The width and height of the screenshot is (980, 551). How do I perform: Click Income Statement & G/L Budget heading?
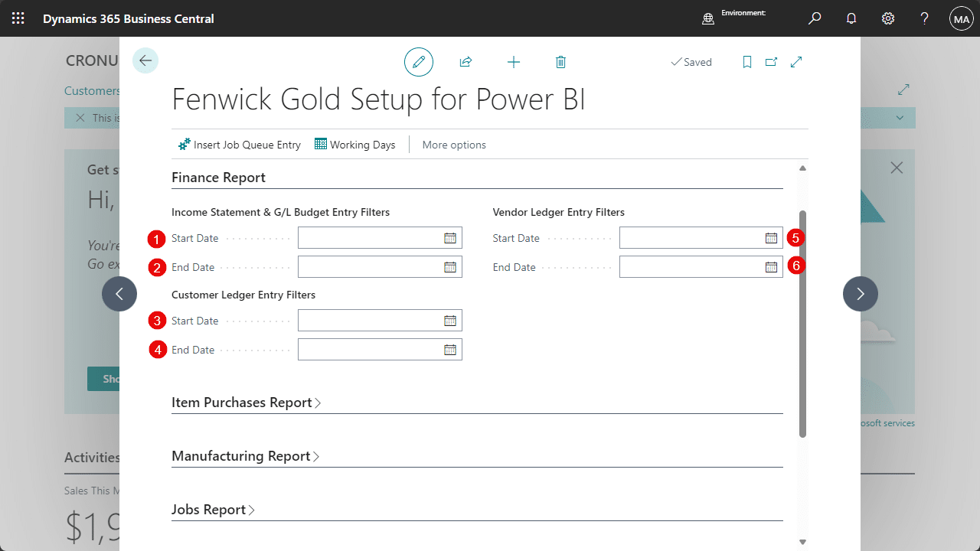[280, 212]
